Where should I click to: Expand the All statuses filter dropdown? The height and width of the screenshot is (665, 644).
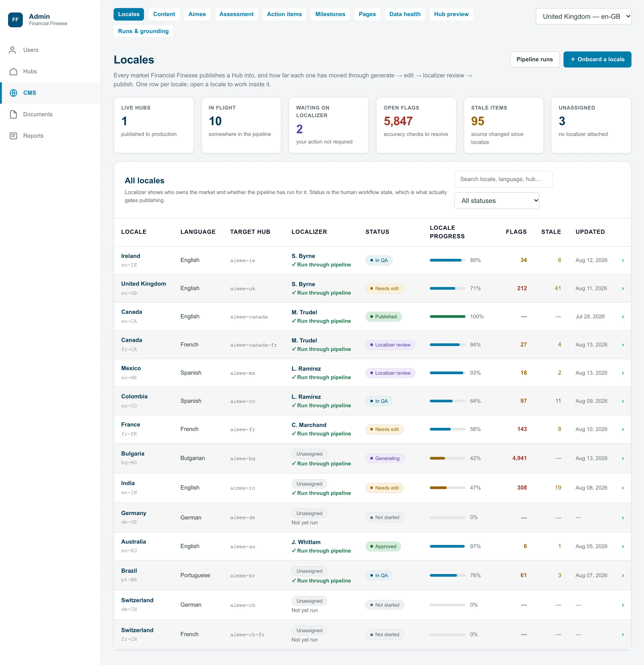[x=496, y=200]
